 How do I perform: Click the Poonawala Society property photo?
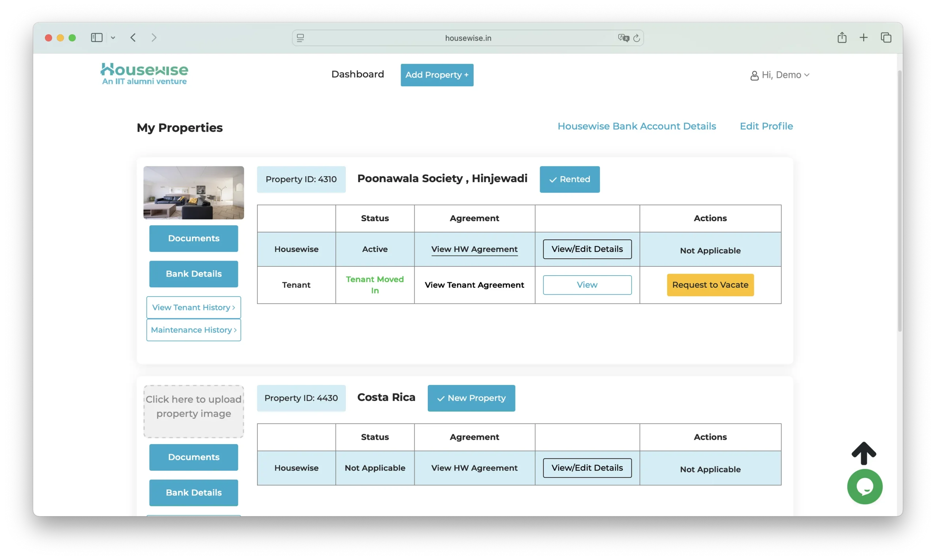pyautogui.click(x=194, y=192)
